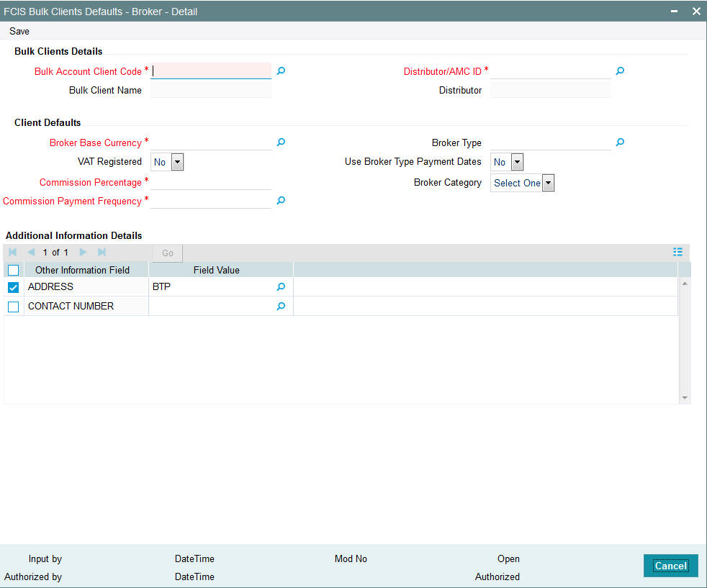This screenshot has width=707, height=588.
Task: Click the Authorized by label
Action: pos(33,576)
